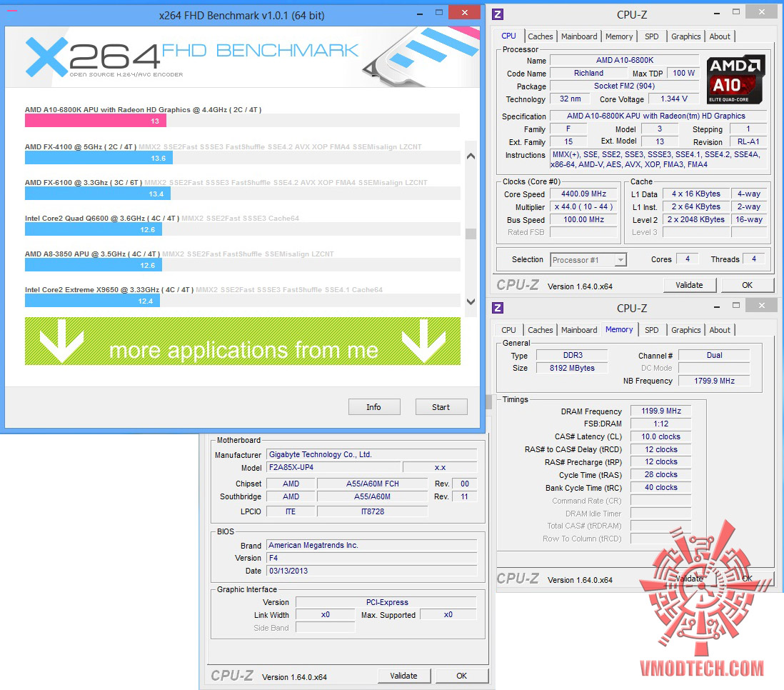Open Mainboard tab in top CPU-Z window
This screenshot has width=784, height=690.
coord(579,36)
